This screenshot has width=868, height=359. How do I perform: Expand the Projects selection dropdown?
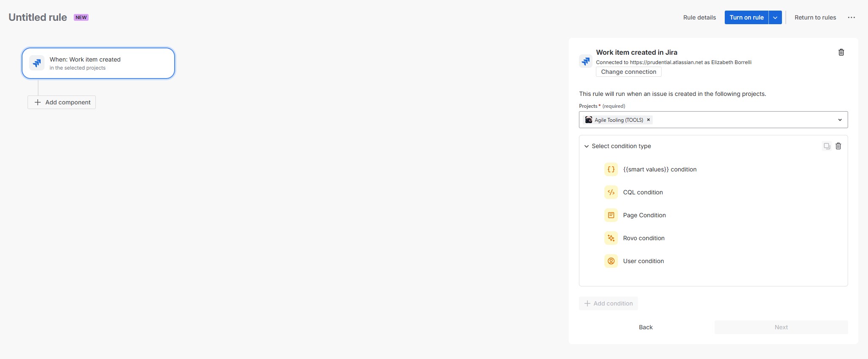click(x=840, y=120)
